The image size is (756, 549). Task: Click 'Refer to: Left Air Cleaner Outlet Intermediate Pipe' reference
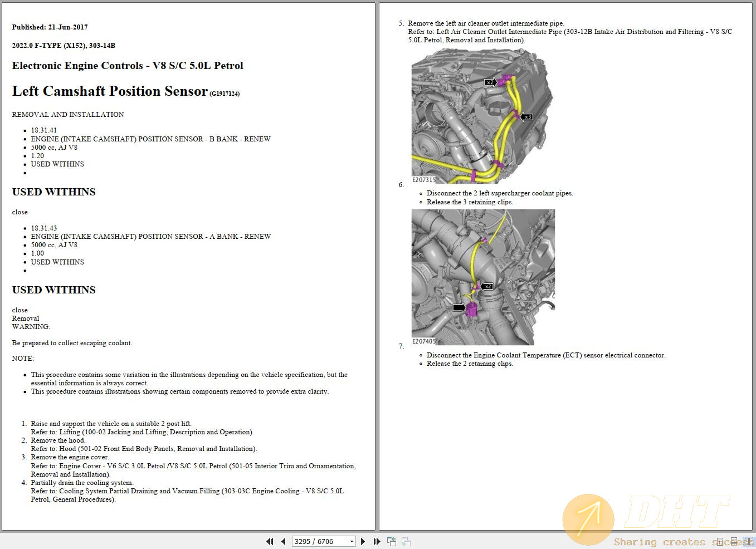coord(570,36)
